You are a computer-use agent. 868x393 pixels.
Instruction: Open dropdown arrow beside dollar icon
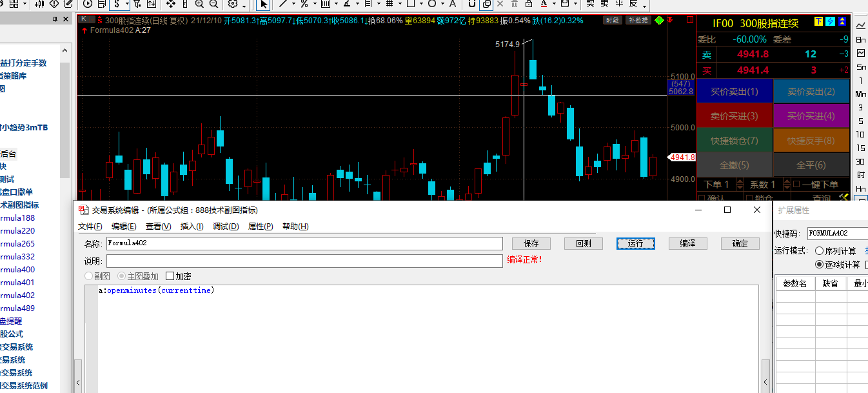[x=127, y=5]
